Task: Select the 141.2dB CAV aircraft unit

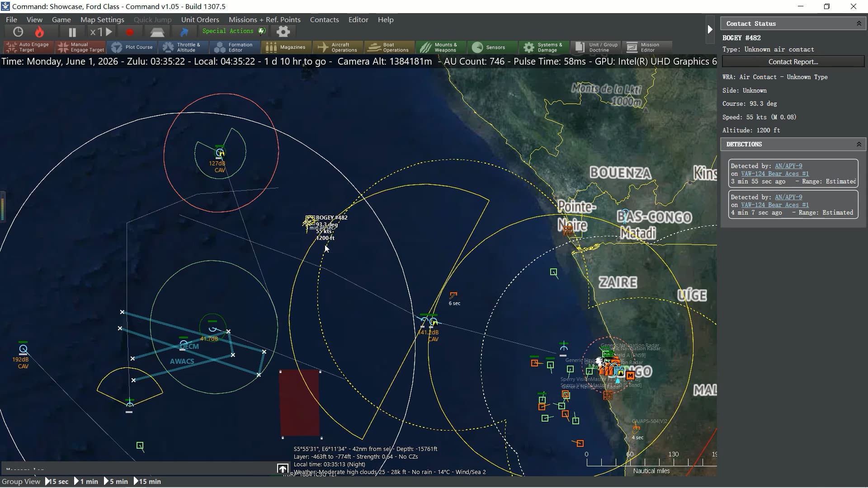Action: (433, 321)
